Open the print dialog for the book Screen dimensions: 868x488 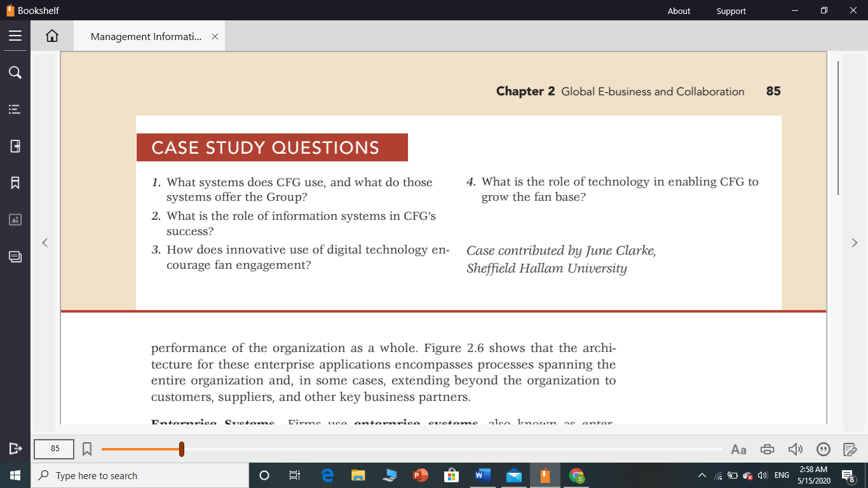coord(767,449)
